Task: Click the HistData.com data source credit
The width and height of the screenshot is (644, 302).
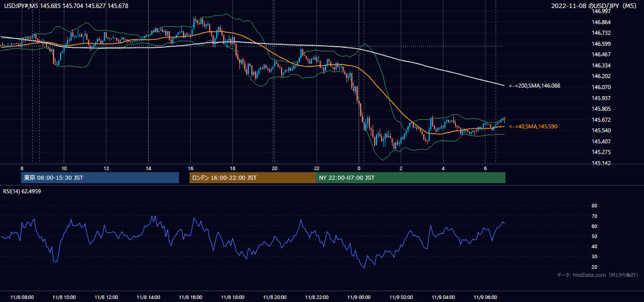Action: click(597, 275)
